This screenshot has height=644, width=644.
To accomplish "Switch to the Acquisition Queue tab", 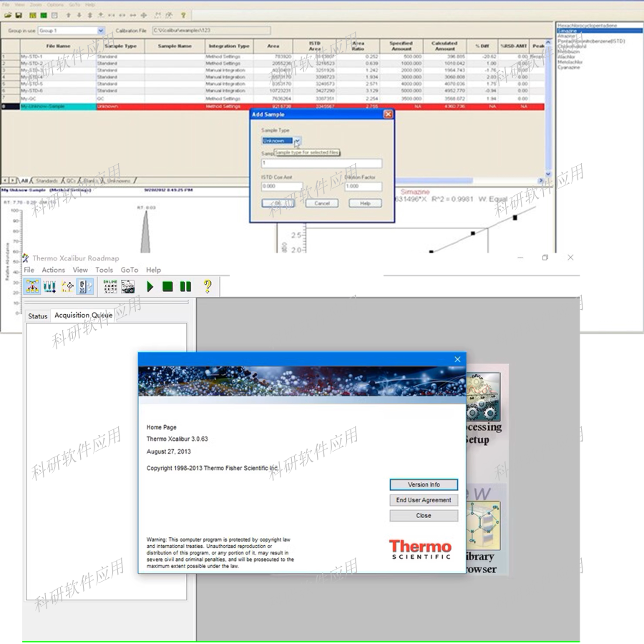I will tap(83, 315).
